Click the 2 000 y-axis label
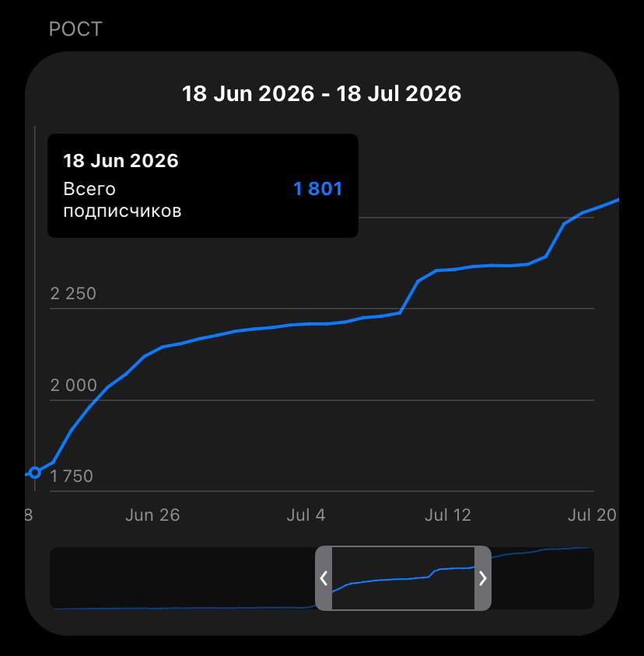The image size is (644, 656). tap(74, 386)
